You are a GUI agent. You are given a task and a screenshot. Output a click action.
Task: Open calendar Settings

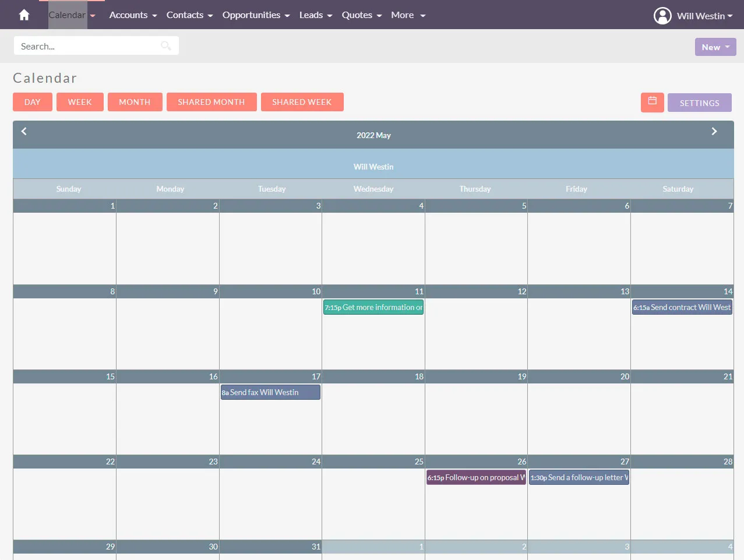(699, 103)
